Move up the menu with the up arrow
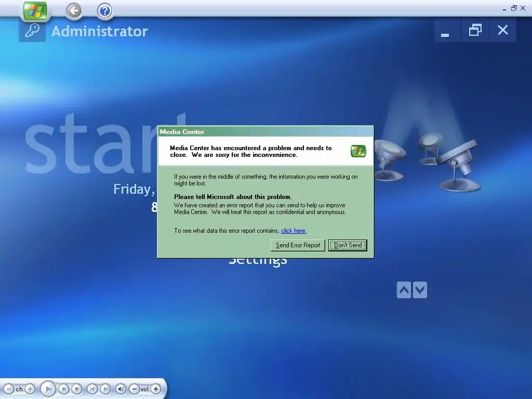532x399 pixels. (404, 290)
